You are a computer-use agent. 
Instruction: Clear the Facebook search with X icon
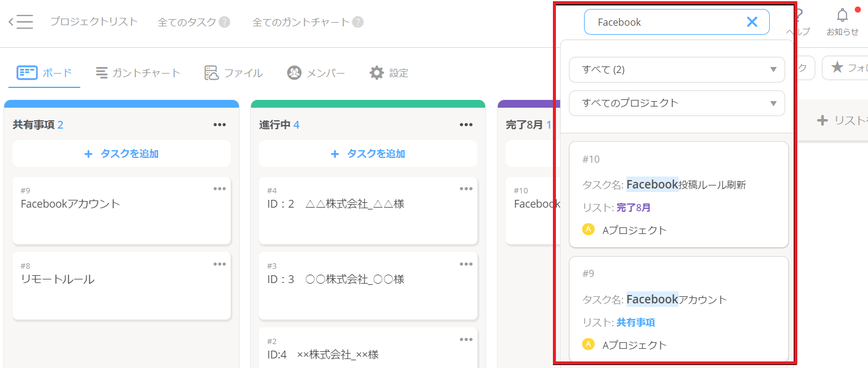pyautogui.click(x=752, y=22)
